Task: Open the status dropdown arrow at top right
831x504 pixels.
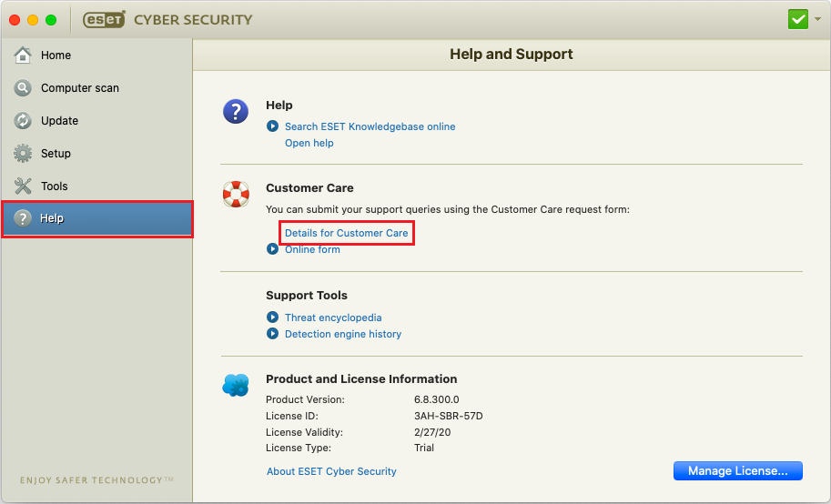Action: [x=817, y=19]
